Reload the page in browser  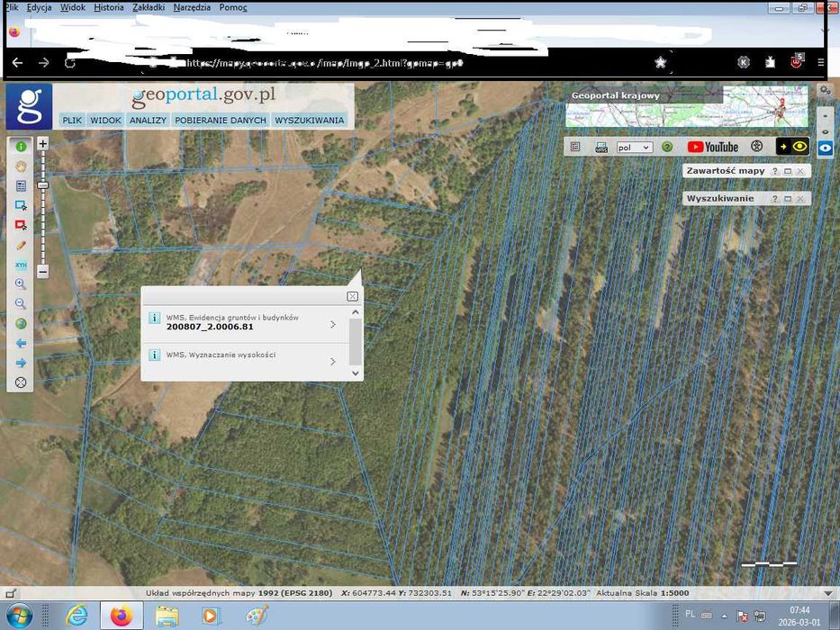(x=69, y=63)
